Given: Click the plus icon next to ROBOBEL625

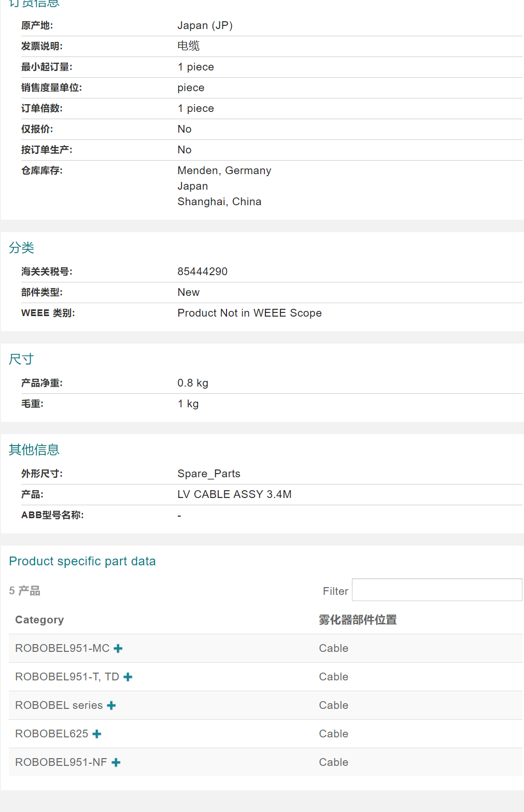Looking at the screenshot, I should coord(97,734).
